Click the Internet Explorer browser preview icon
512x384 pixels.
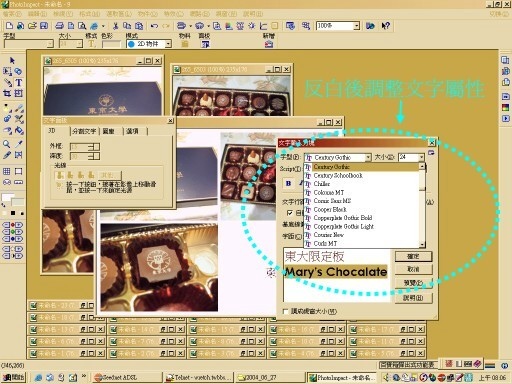94,26
